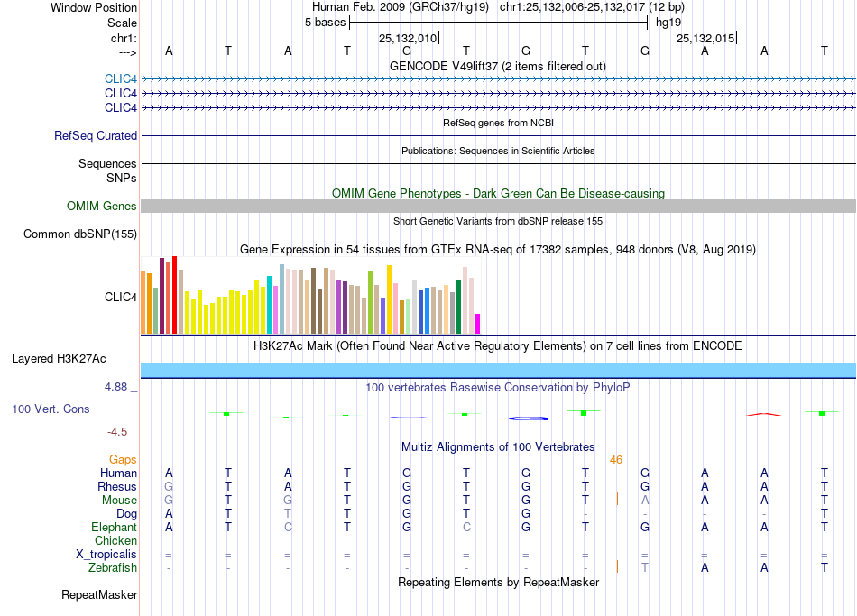Click the Multiz Alignments of 100 Vertebrates title
This screenshot has height=616, width=857.
click(498, 447)
